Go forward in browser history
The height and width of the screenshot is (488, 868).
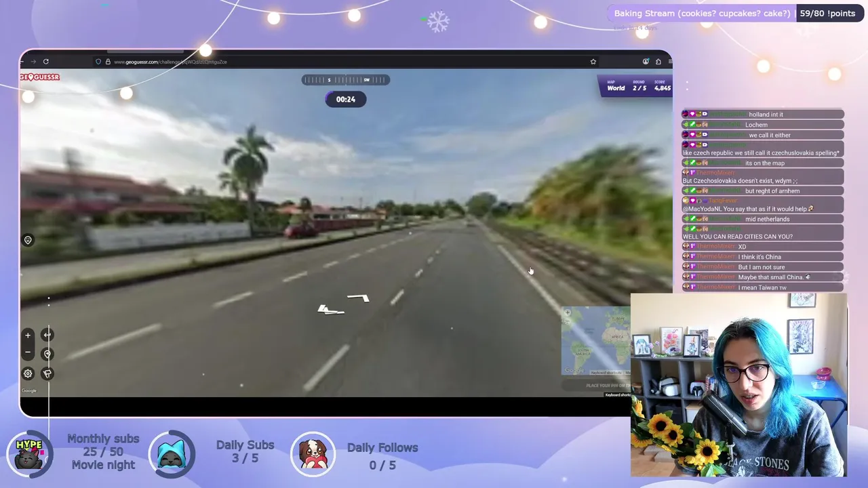click(33, 62)
